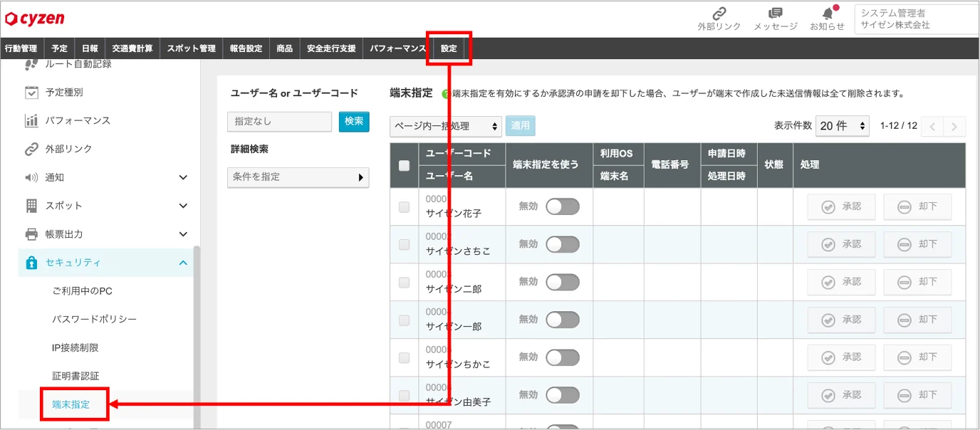The height and width of the screenshot is (430, 980).
Task: Expand the 条件を指定 detailed search
Action: (298, 177)
